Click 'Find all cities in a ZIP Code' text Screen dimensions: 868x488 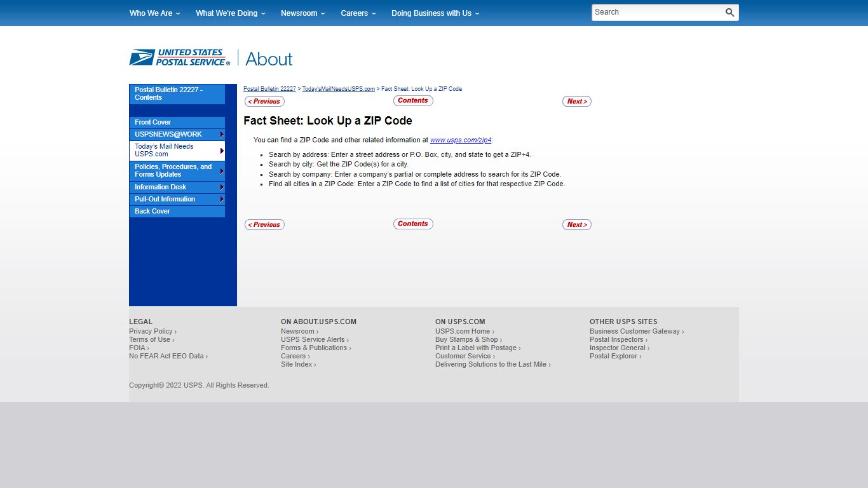[x=417, y=184]
